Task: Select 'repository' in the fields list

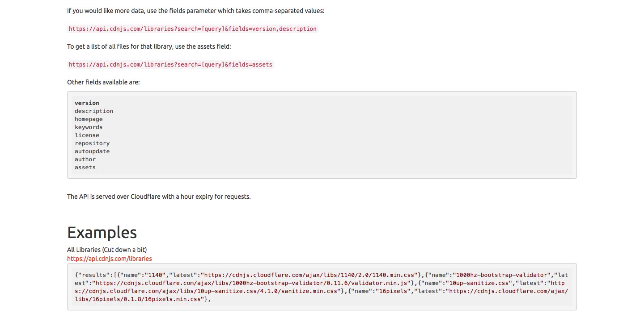Action: (x=92, y=143)
